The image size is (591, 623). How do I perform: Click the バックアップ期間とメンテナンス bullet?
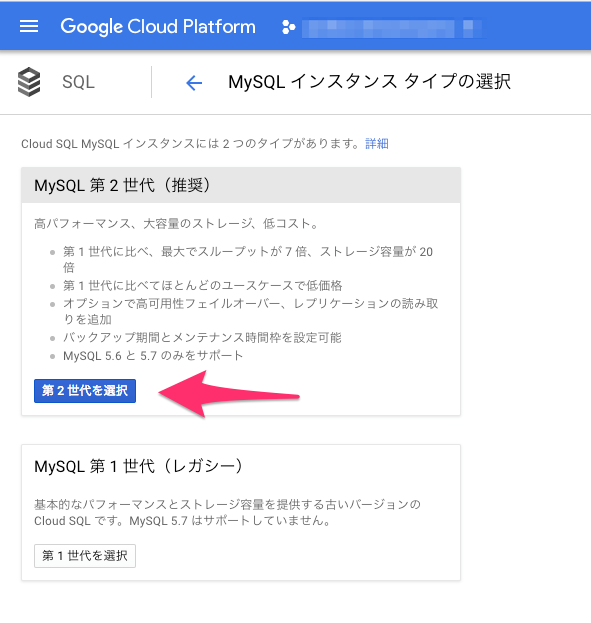coord(202,337)
